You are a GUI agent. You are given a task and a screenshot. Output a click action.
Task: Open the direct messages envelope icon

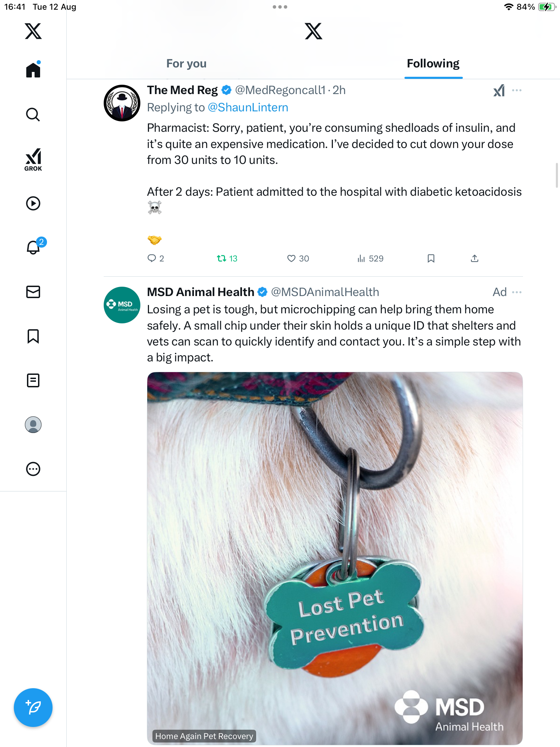pyautogui.click(x=33, y=292)
